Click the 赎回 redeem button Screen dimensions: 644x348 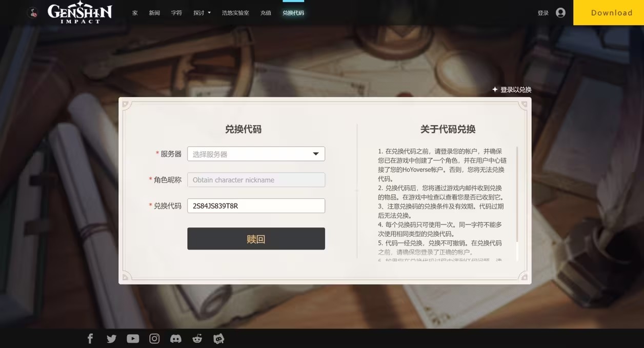tap(256, 238)
